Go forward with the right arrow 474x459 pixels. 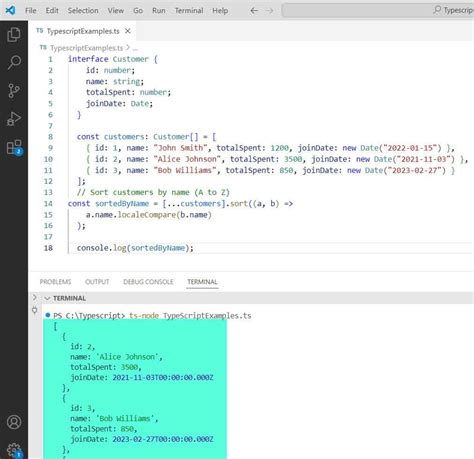pyautogui.click(x=269, y=11)
